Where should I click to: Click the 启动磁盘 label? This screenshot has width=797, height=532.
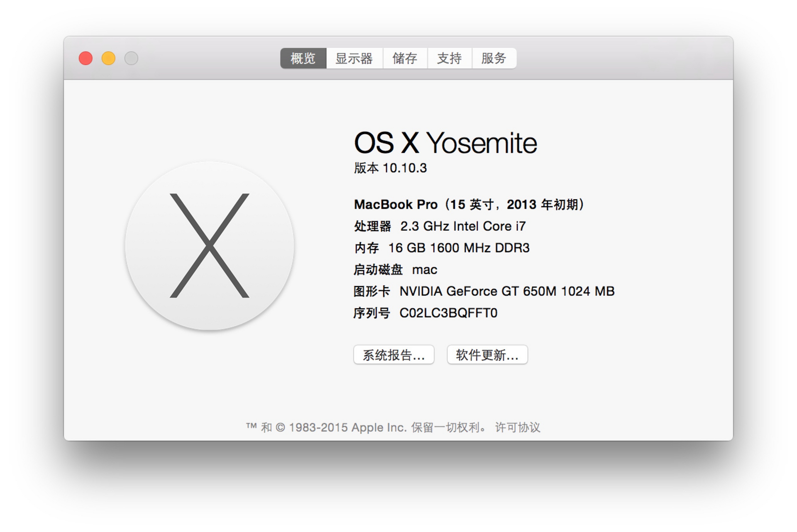point(378,270)
